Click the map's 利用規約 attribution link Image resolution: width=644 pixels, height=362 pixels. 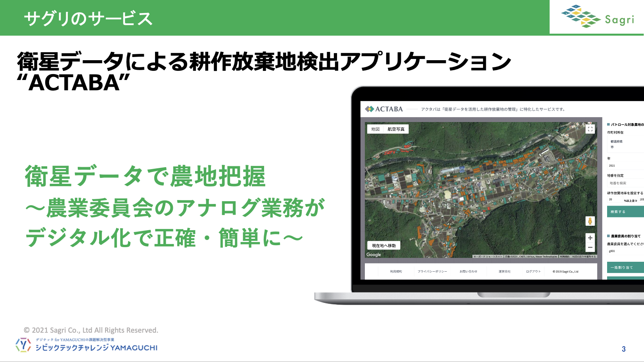click(565, 257)
